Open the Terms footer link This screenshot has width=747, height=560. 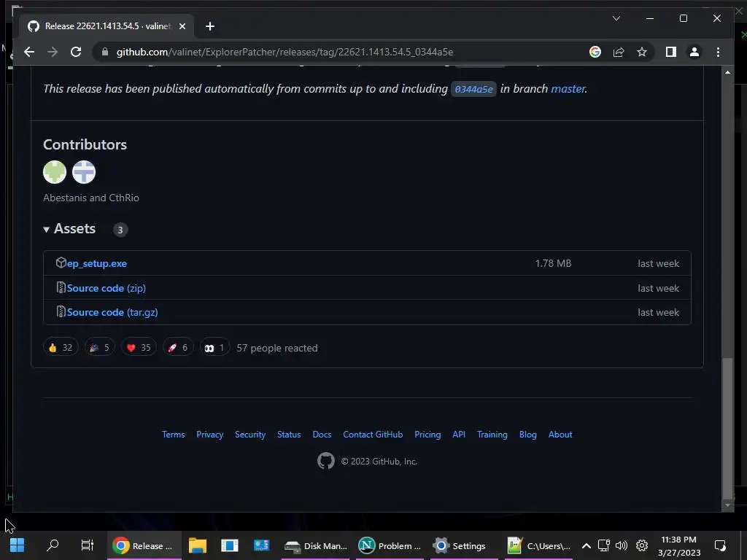click(x=174, y=435)
